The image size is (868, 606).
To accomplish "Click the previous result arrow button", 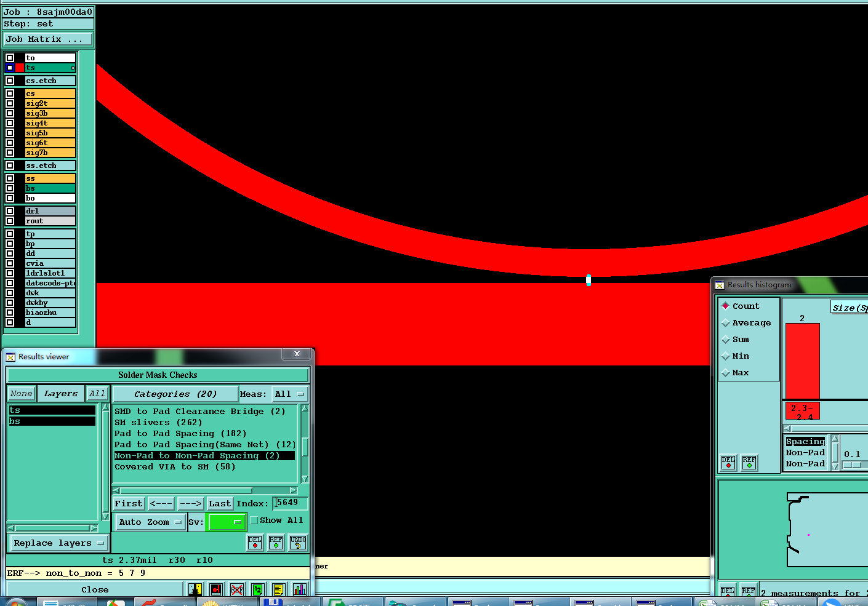I will (161, 503).
